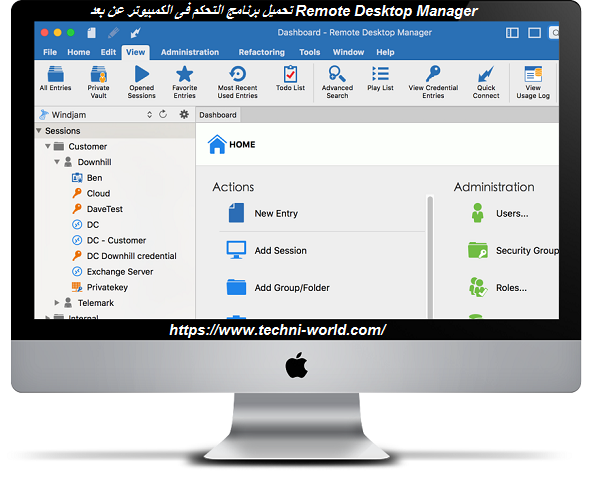This screenshot has width=600, height=477.
Task: Click the pencil edit icon in the title bar
Action: (x=113, y=33)
